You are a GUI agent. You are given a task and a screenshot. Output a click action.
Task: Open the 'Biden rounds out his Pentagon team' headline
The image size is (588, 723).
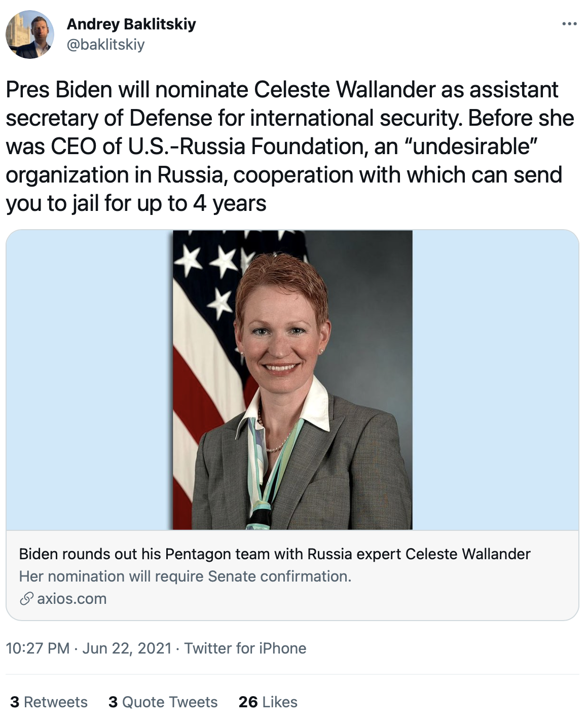(x=275, y=554)
